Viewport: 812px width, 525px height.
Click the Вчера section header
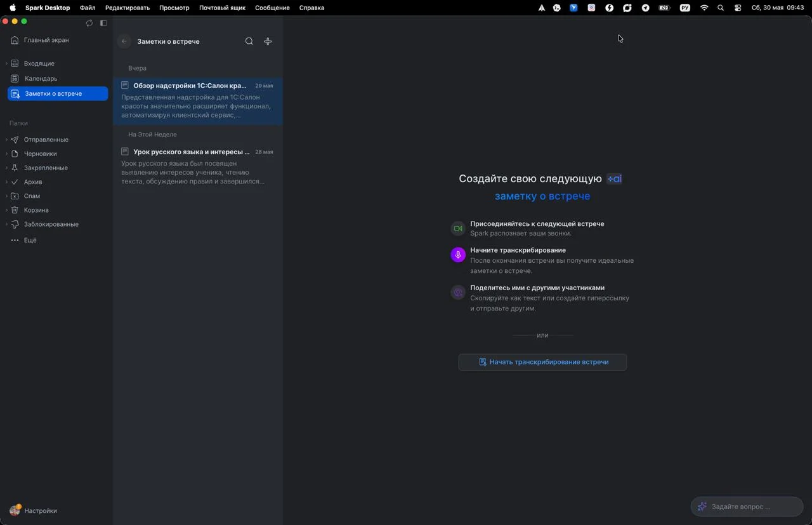[137, 68]
